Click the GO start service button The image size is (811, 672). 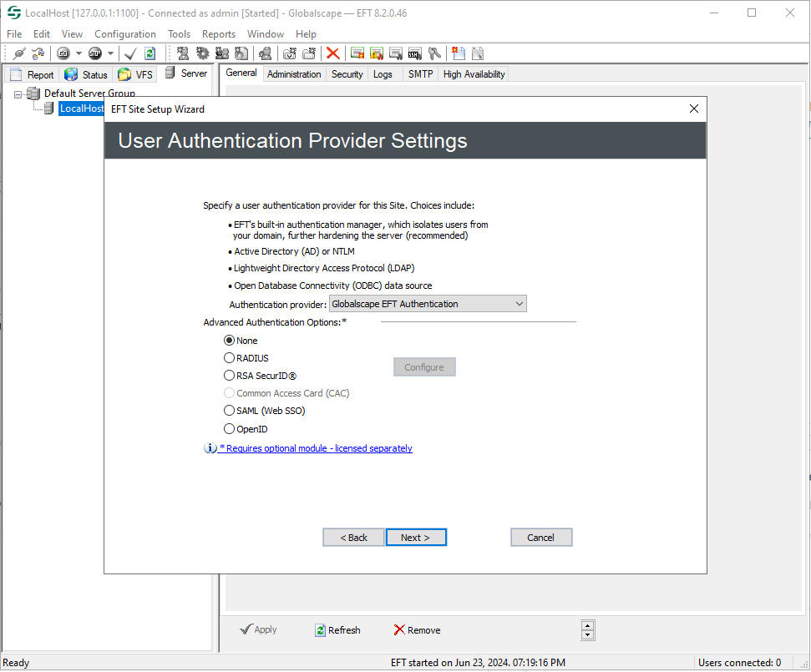tap(63, 53)
